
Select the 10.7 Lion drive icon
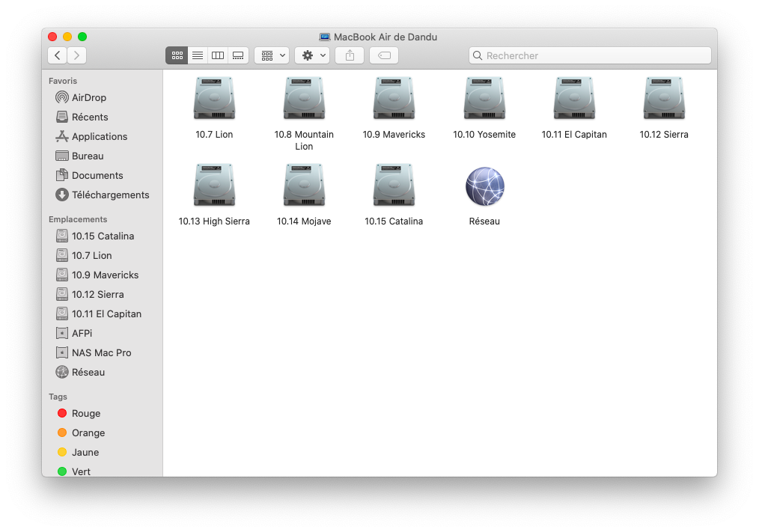click(214, 98)
